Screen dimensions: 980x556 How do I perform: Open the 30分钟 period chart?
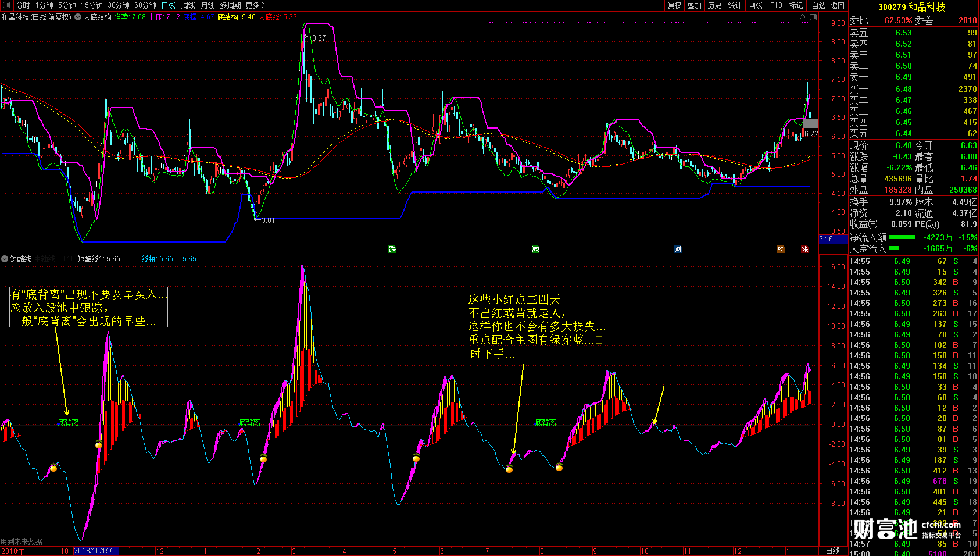[x=118, y=5]
